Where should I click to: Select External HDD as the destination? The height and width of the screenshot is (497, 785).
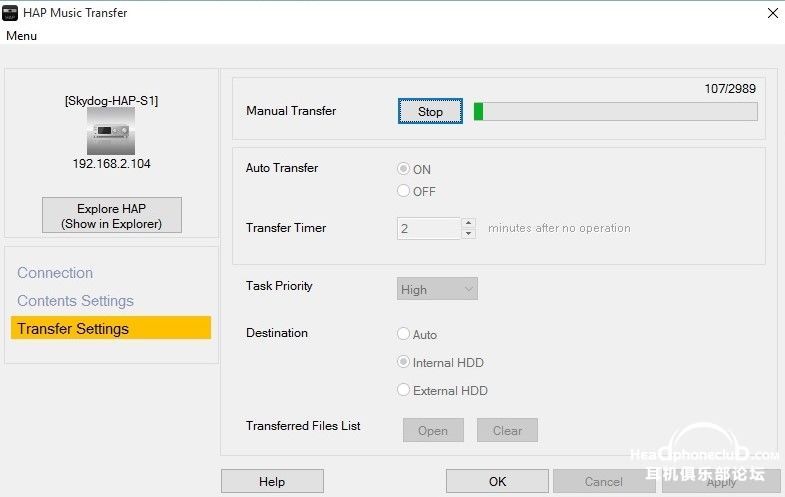(403, 390)
